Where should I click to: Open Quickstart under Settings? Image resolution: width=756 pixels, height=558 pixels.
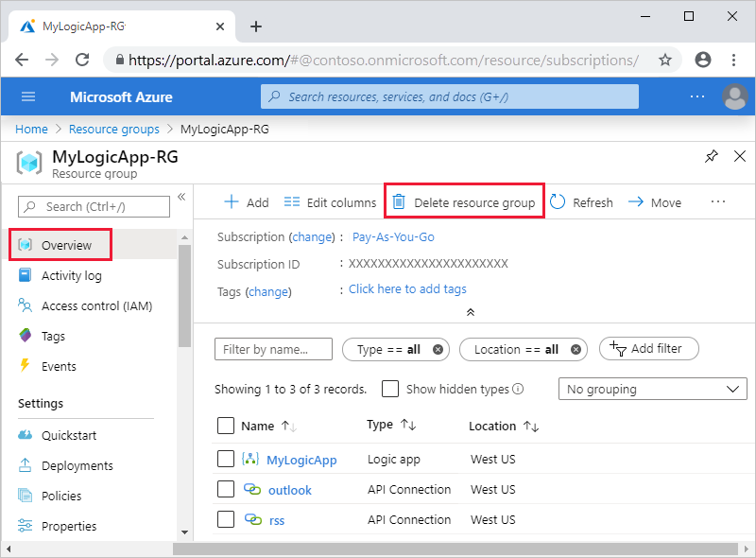71,435
